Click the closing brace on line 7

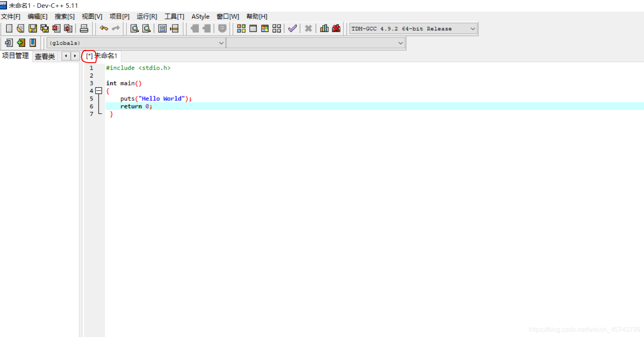pyautogui.click(x=111, y=114)
